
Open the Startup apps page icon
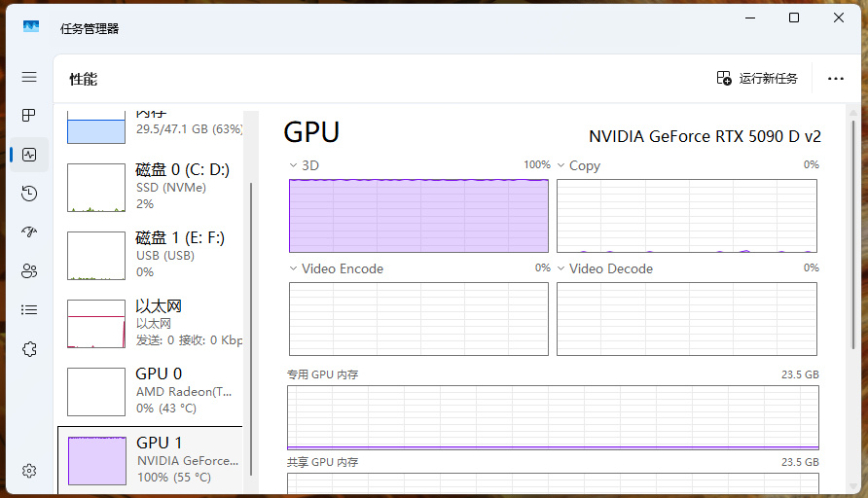click(x=29, y=232)
